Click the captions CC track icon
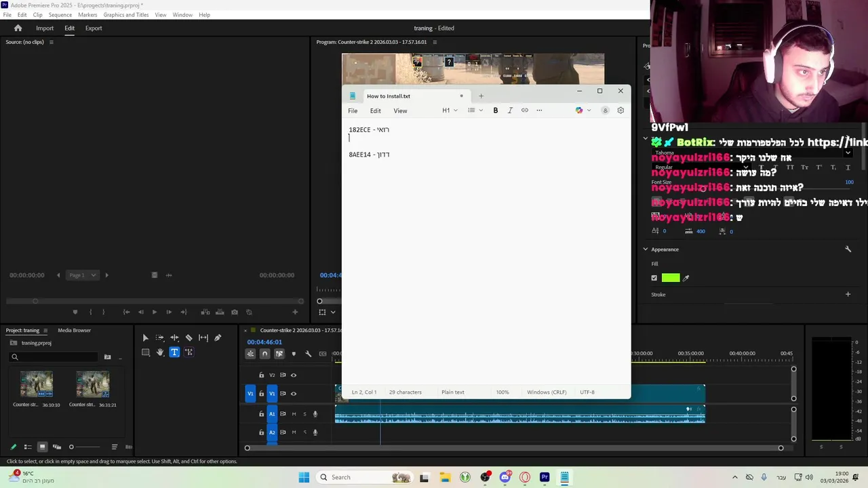Screen dimensions: 868x488 coord(323,354)
